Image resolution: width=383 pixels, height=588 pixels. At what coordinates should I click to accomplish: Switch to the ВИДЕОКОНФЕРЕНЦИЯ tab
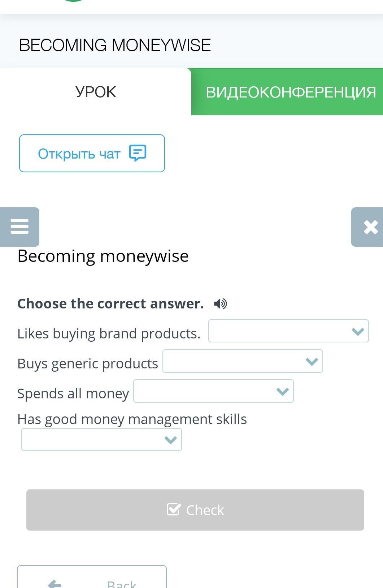pos(290,92)
